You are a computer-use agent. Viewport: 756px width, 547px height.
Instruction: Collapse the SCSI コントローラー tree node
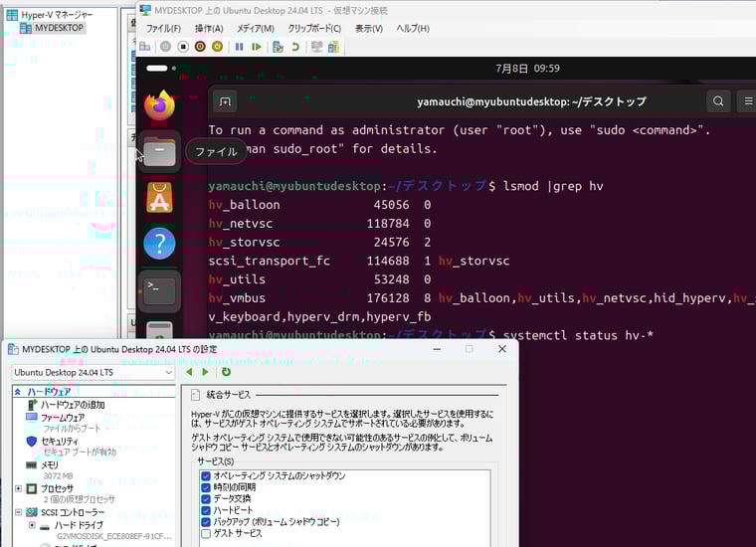coord(18,512)
